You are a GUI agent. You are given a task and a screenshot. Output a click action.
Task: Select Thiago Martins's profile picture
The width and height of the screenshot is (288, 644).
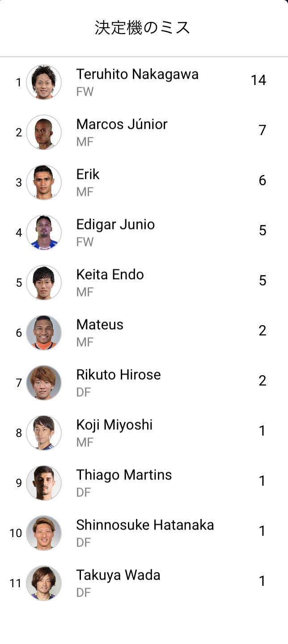(x=44, y=483)
